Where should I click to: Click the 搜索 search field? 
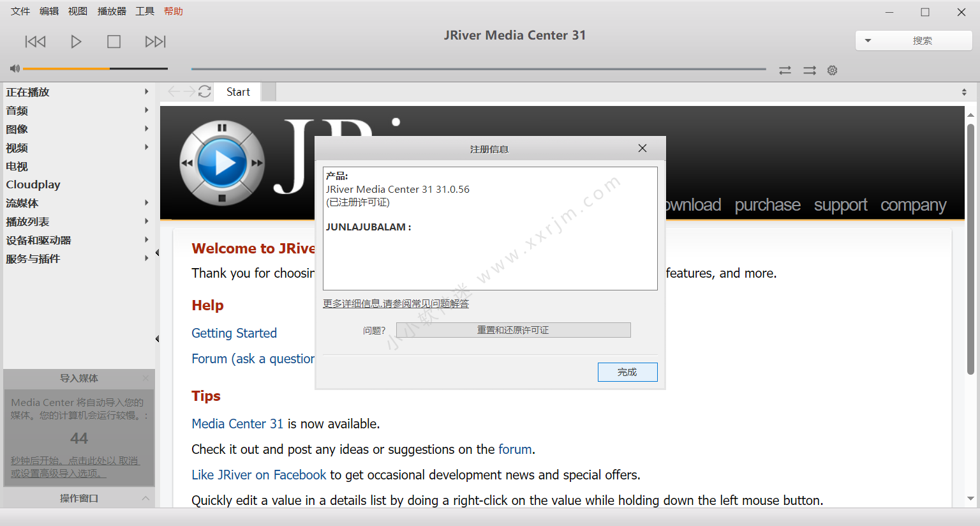tap(922, 41)
